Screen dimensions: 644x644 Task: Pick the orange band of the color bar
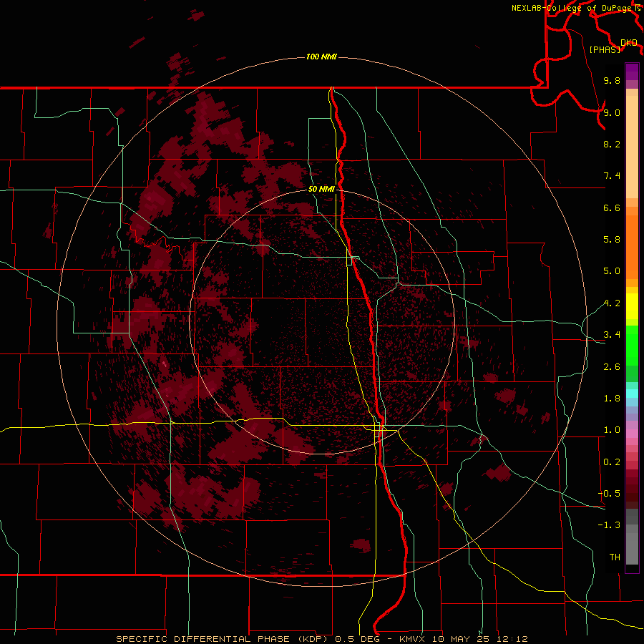click(x=632, y=248)
